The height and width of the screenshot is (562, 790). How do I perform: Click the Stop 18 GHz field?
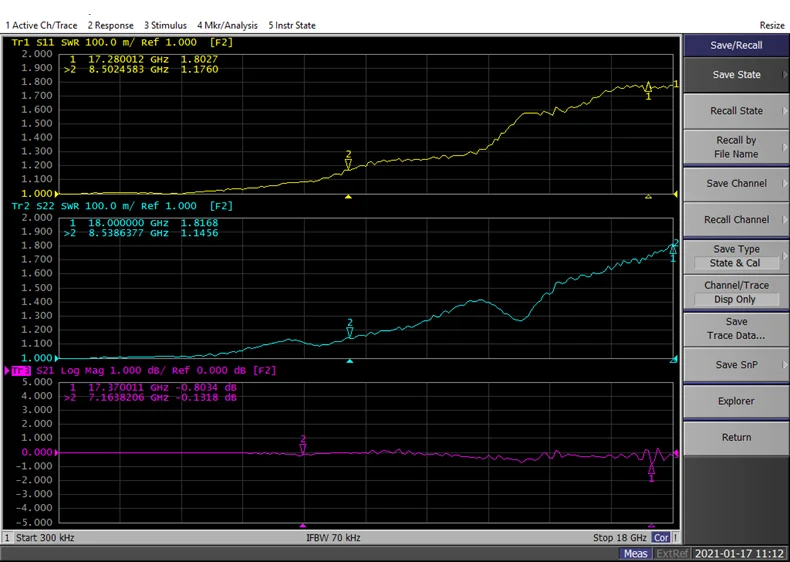click(x=620, y=538)
